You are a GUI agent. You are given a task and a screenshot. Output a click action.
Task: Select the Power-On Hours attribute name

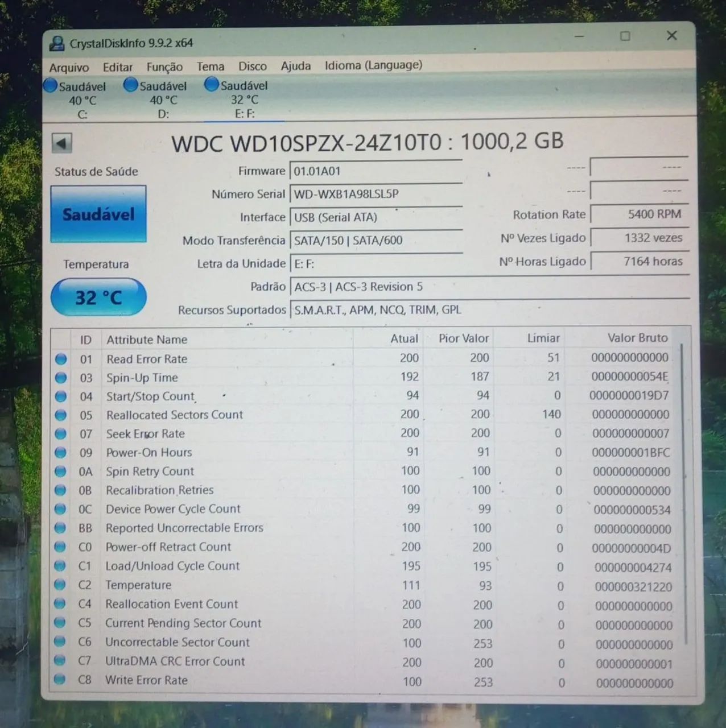[149, 452]
